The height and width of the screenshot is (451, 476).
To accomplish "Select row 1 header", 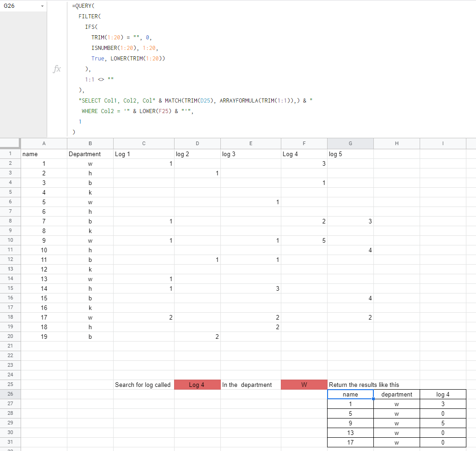I will click(10, 154).
